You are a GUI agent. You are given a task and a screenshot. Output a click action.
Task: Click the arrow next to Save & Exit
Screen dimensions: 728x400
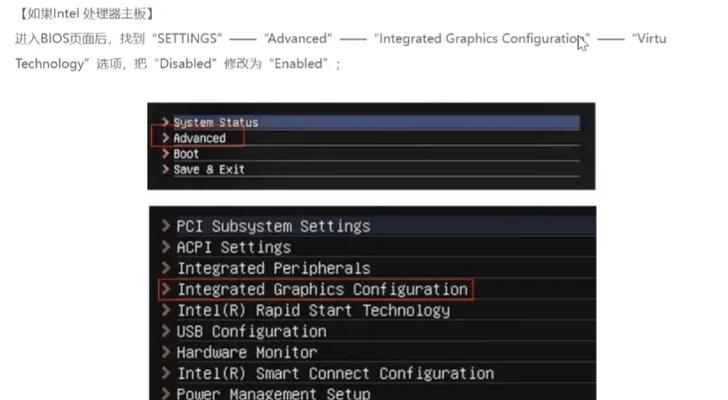click(165, 170)
